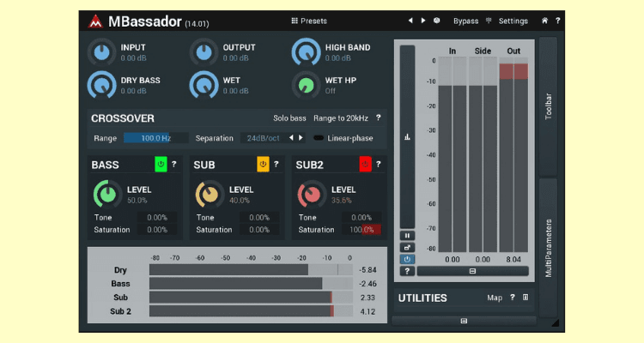Open the Crossover section help icon
644x343 pixels.
(x=379, y=117)
